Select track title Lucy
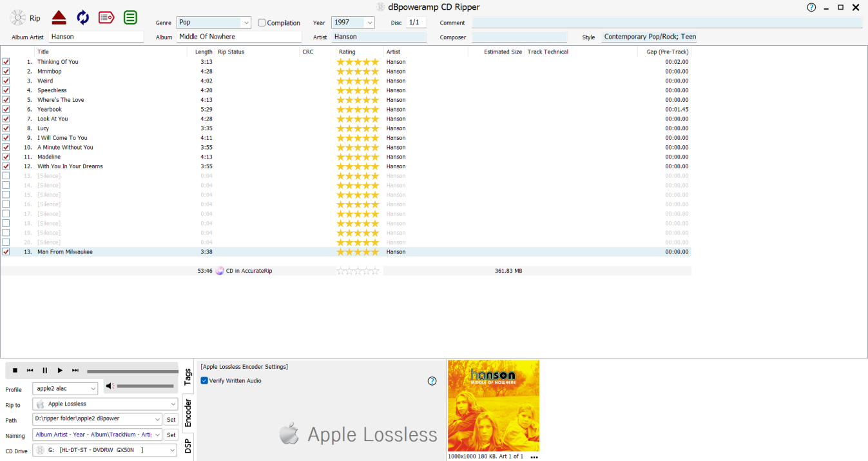This screenshot has width=868, height=461. (43, 128)
